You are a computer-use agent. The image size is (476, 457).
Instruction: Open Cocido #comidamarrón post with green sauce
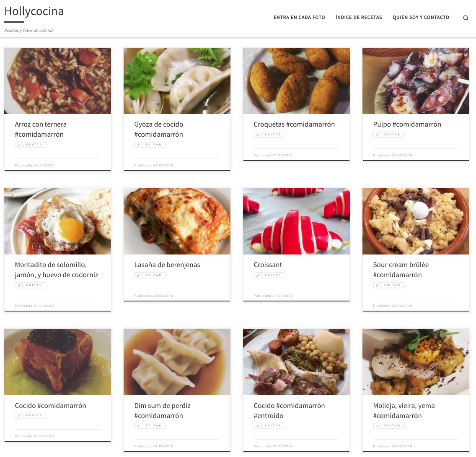click(x=50, y=406)
